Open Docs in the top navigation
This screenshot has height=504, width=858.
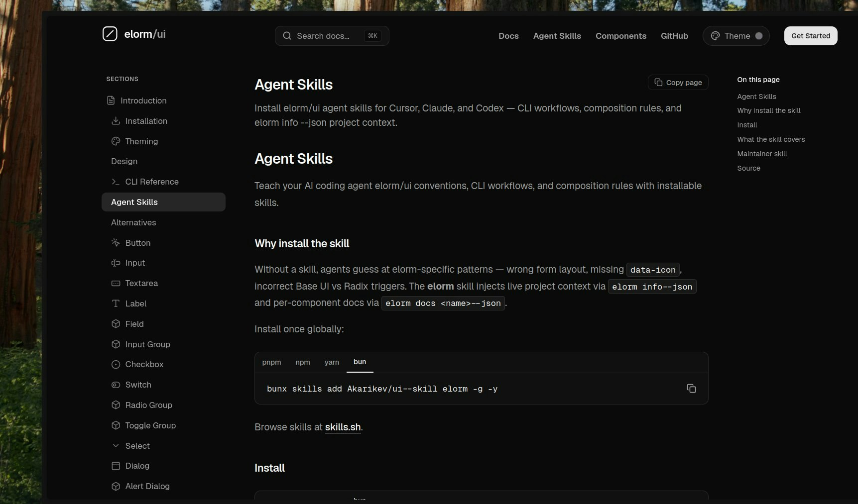508,36
